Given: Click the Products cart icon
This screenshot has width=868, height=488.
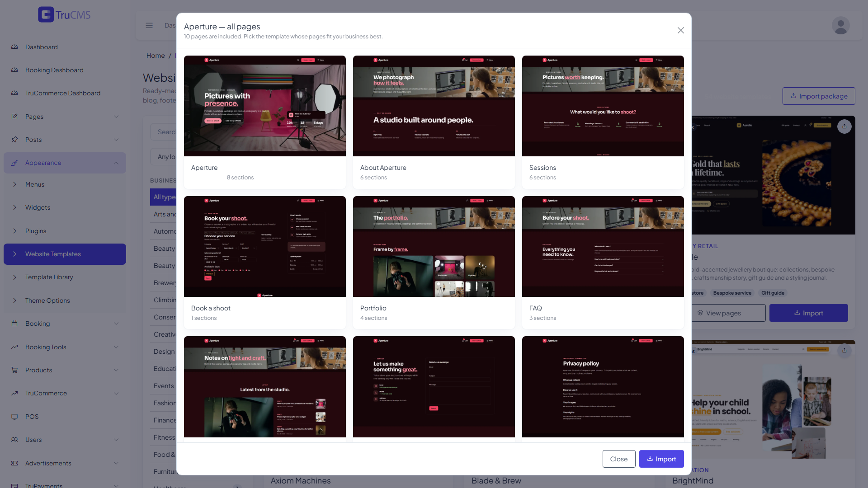Looking at the screenshot, I should click(14, 370).
